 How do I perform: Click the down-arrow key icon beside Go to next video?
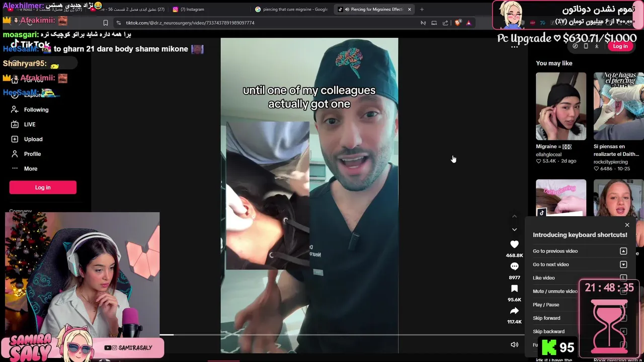[x=623, y=264]
